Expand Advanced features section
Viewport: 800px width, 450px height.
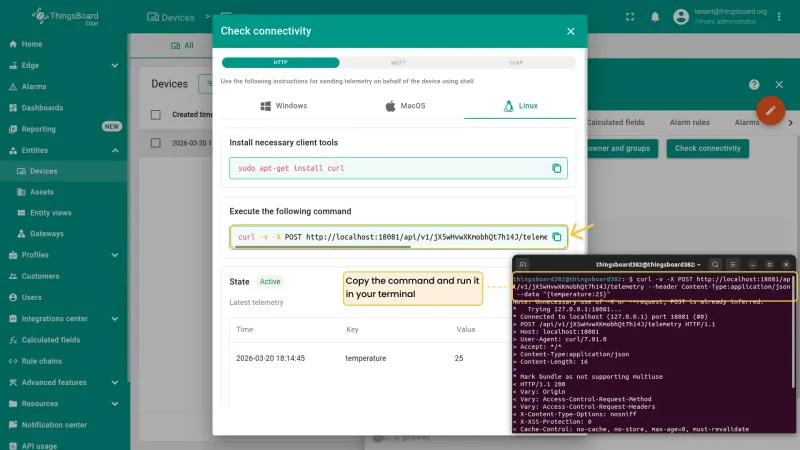[x=115, y=383]
